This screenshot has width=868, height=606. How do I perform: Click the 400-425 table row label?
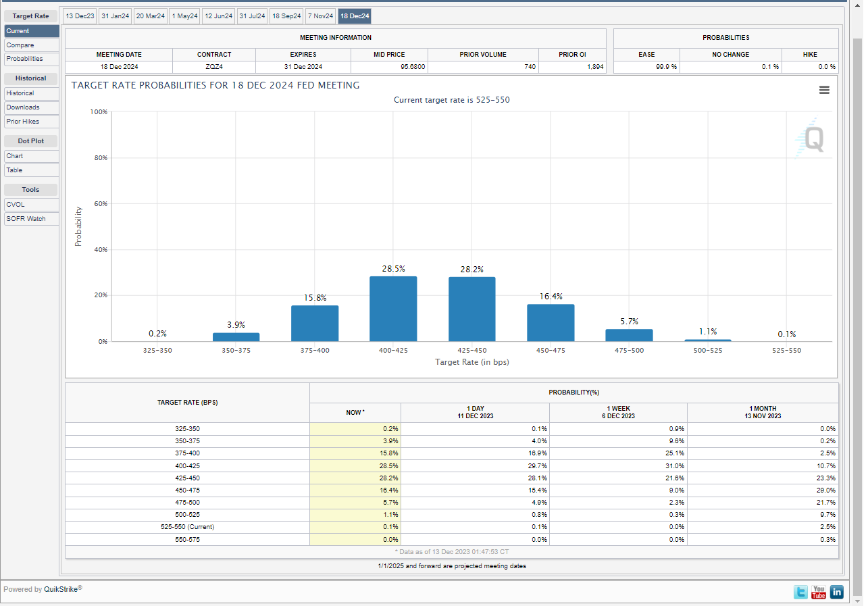click(x=187, y=465)
